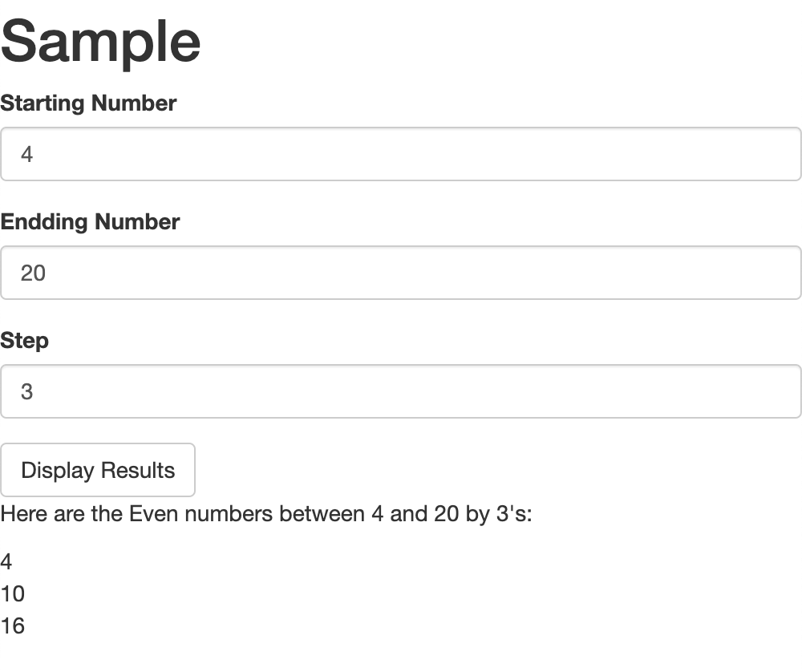Click the Endding Number label
The height and width of the screenshot is (672, 802).
[x=90, y=222]
